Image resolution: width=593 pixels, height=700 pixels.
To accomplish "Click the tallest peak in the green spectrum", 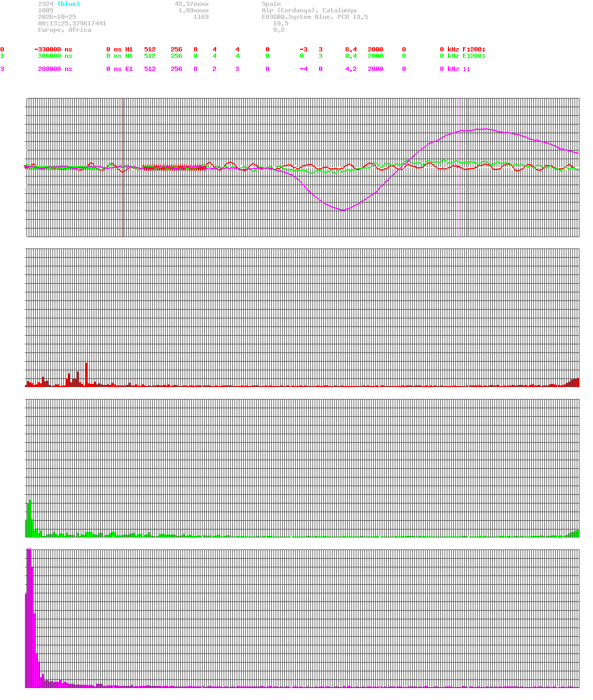I will (x=30, y=518).
